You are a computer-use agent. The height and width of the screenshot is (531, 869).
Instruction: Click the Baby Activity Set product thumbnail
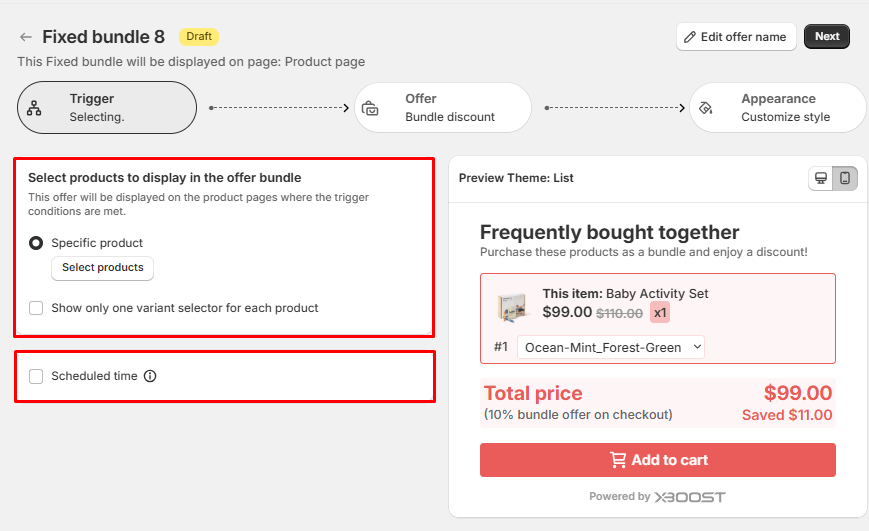(x=512, y=307)
